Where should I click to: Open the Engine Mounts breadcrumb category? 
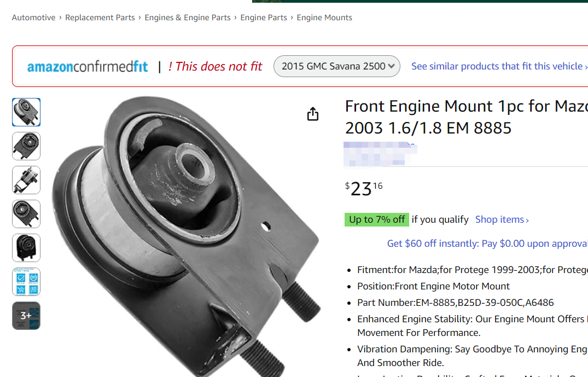point(324,18)
